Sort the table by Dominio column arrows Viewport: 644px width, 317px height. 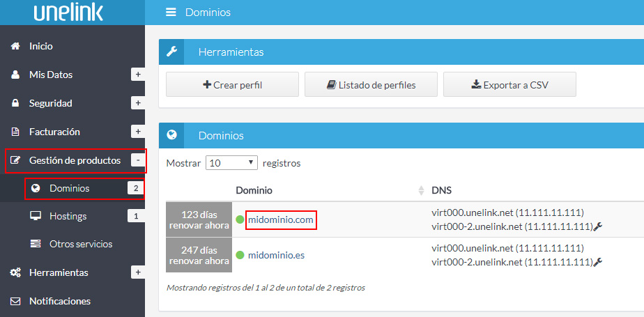click(421, 190)
